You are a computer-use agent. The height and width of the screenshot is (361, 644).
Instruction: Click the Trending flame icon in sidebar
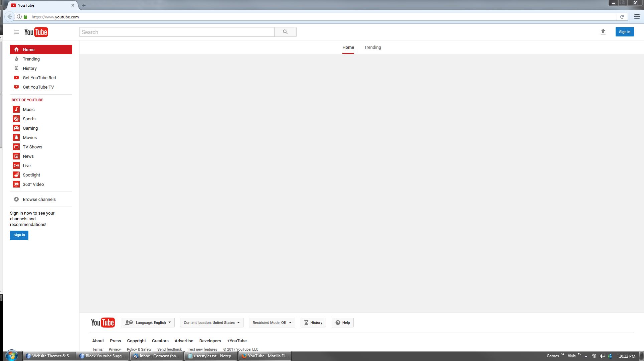(x=16, y=59)
